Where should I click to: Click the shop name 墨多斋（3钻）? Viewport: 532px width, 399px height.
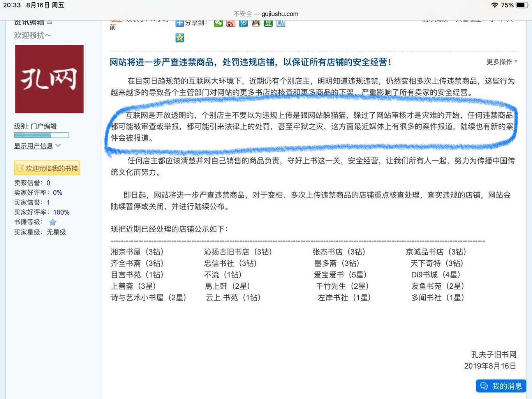[x=337, y=263]
